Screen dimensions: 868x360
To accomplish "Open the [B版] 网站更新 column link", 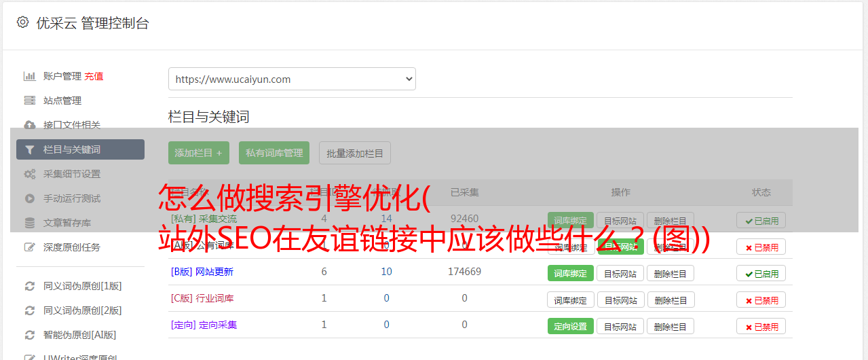I will coord(202,272).
